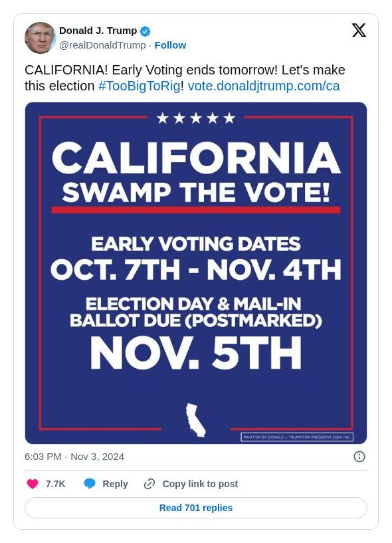Open Read 701 replies
392x543 pixels.
click(195, 508)
